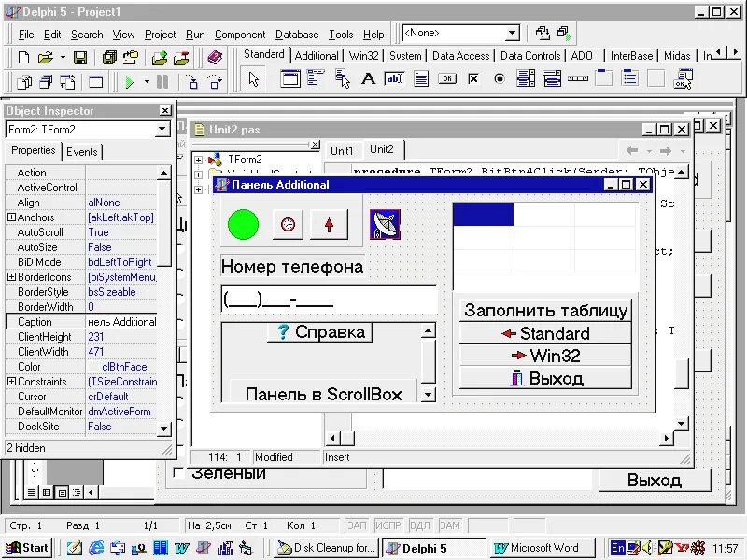Click the Standard button with red arrow
The width and height of the screenshot is (747, 560).
click(545, 333)
